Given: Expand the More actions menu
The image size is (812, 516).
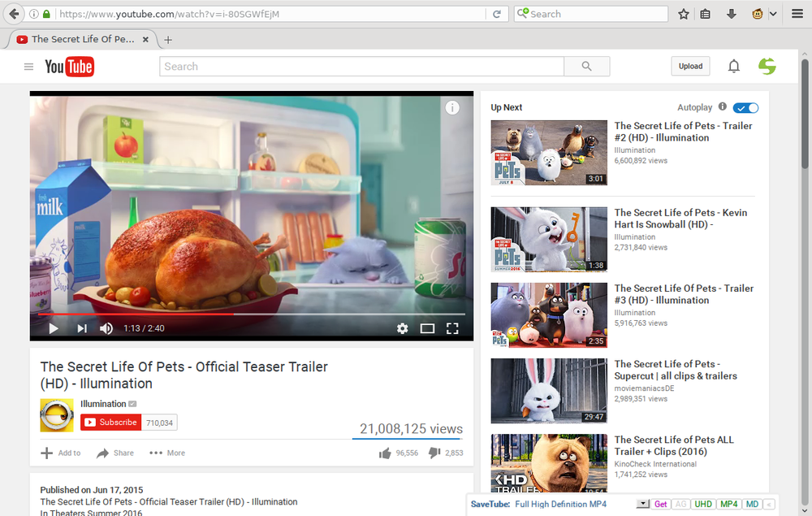Looking at the screenshot, I should point(167,453).
